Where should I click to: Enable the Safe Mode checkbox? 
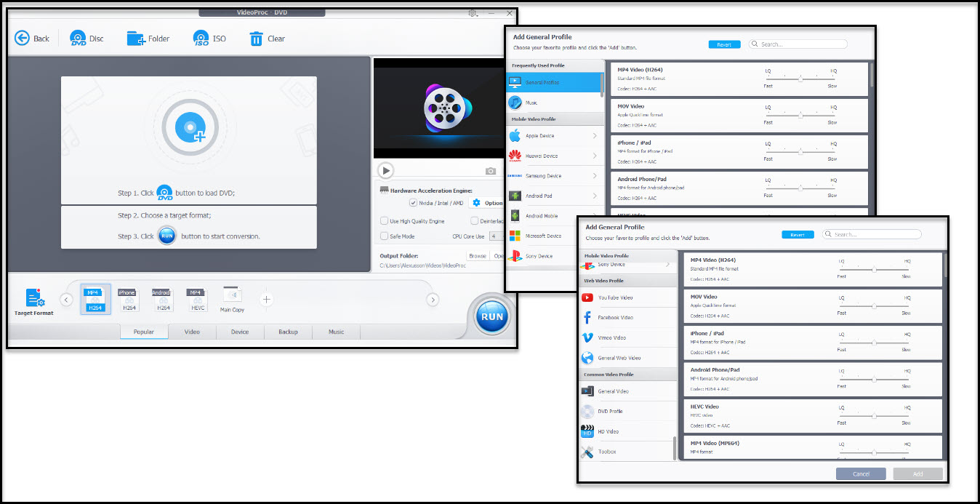[x=385, y=236]
